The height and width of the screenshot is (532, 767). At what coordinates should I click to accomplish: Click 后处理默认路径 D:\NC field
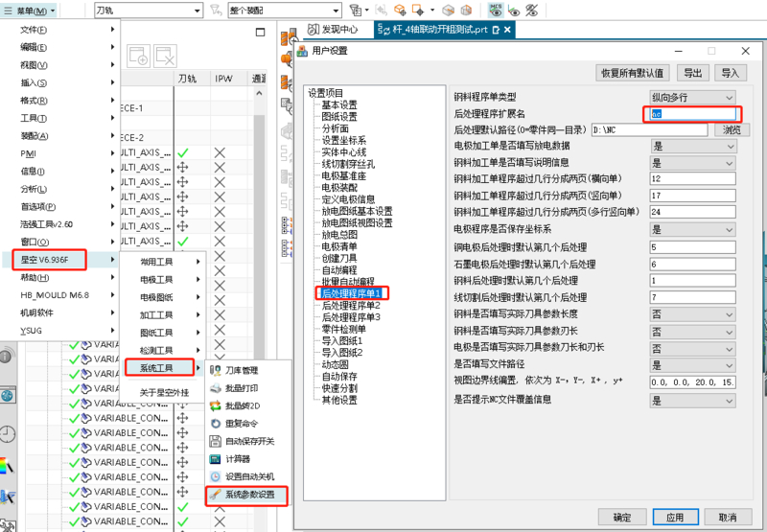(649, 130)
